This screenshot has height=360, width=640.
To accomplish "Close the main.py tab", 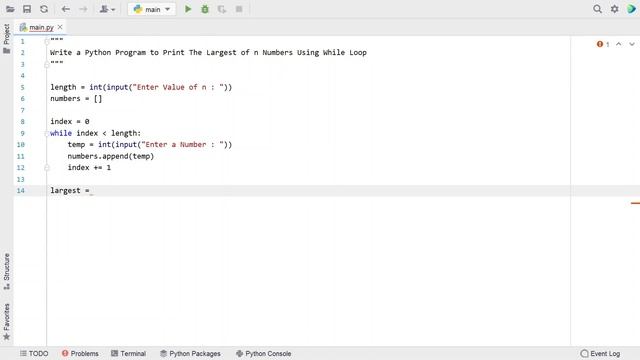I will tap(60, 27).
